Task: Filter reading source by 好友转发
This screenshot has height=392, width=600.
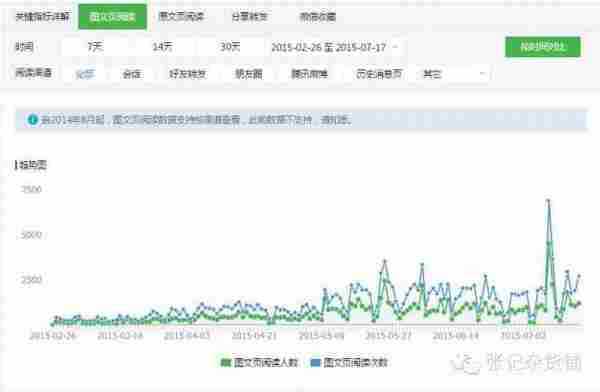Action: click(x=188, y=74)
